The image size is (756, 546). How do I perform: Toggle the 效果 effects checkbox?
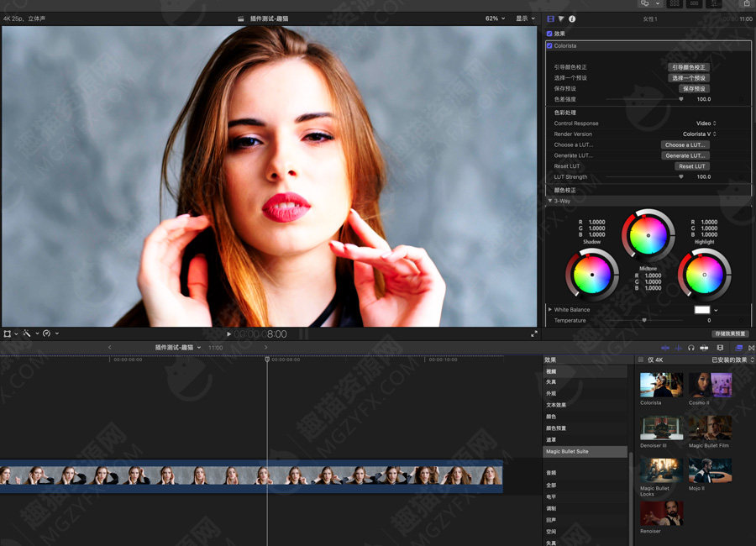(549, 34)
